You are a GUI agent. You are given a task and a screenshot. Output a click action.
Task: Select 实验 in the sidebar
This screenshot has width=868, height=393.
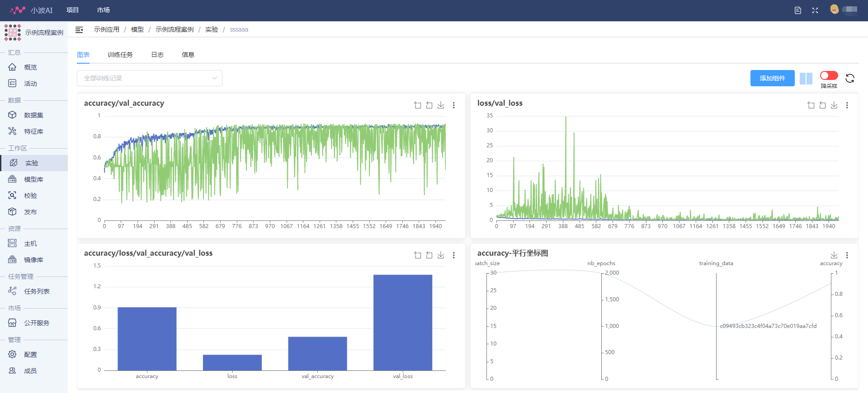(34, 163)
